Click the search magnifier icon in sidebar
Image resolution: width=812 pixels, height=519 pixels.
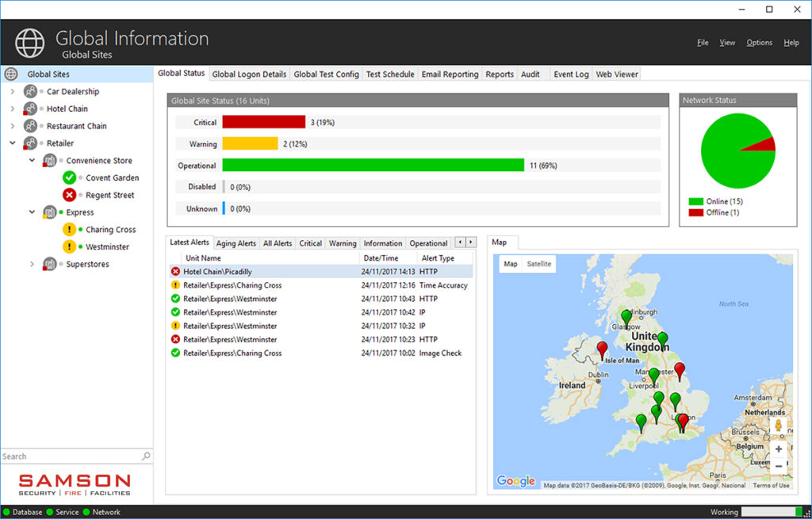point(146,456)
